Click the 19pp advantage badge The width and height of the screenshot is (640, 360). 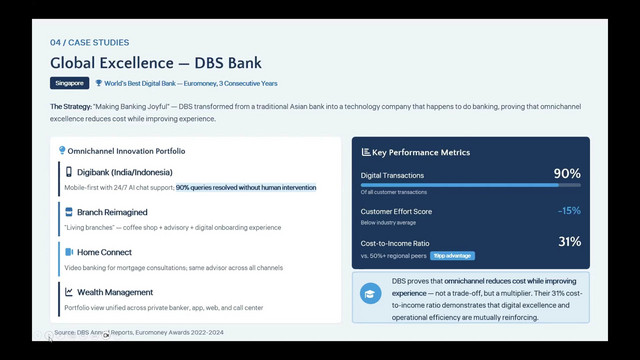click(x=452, y=256)
